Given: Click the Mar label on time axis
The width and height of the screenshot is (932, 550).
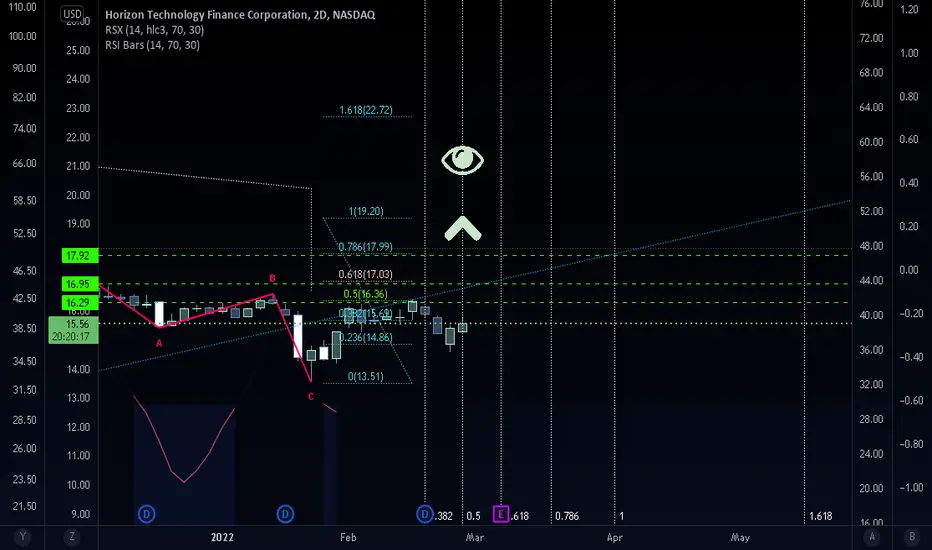Looking at the screenshot, I should point(475,538).
